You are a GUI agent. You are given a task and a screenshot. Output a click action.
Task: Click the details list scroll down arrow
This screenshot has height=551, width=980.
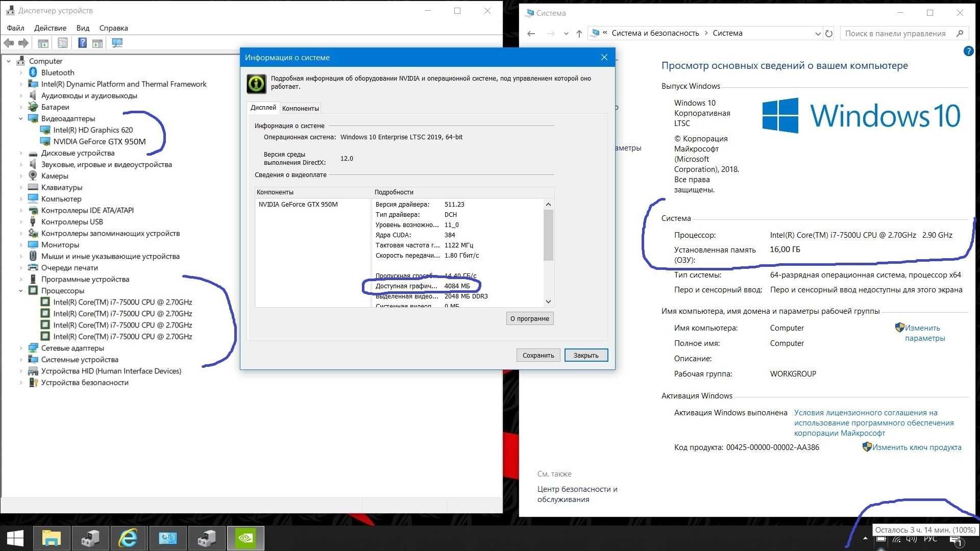pos(548,302)
